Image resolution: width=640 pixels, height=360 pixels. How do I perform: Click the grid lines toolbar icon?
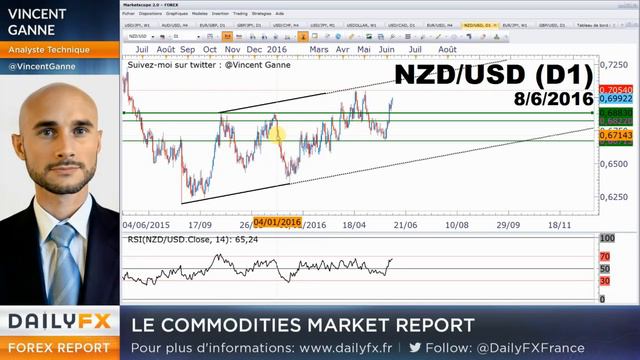[408, 37]
